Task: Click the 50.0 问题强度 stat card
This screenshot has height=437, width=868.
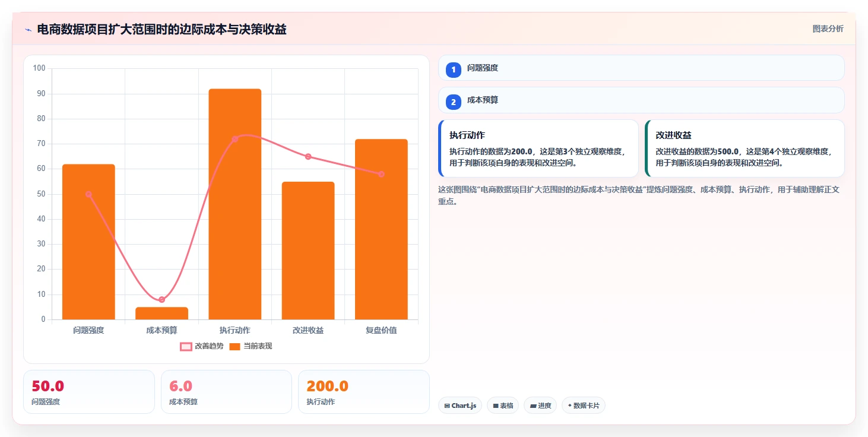Action: (x=88, y=392)
